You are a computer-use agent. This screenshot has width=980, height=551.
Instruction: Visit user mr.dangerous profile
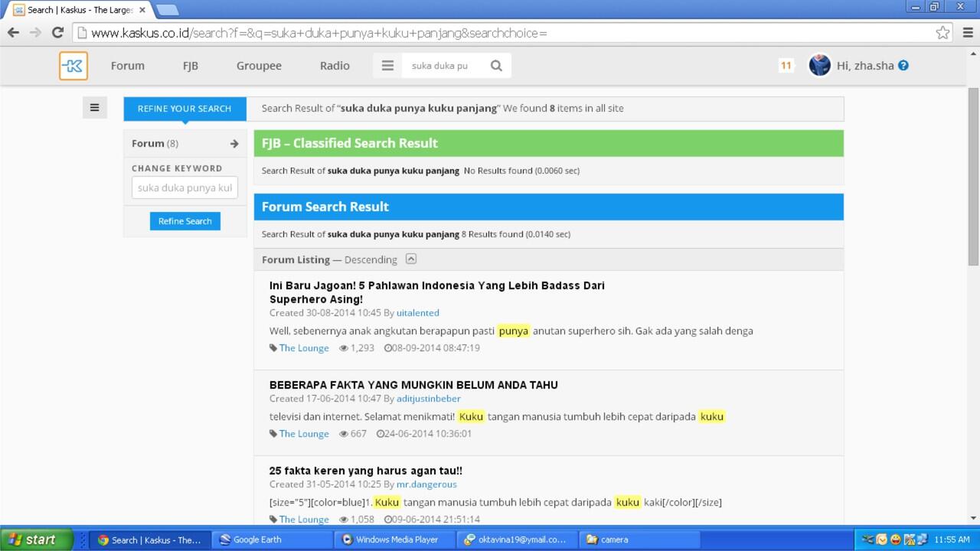[426, 484]
